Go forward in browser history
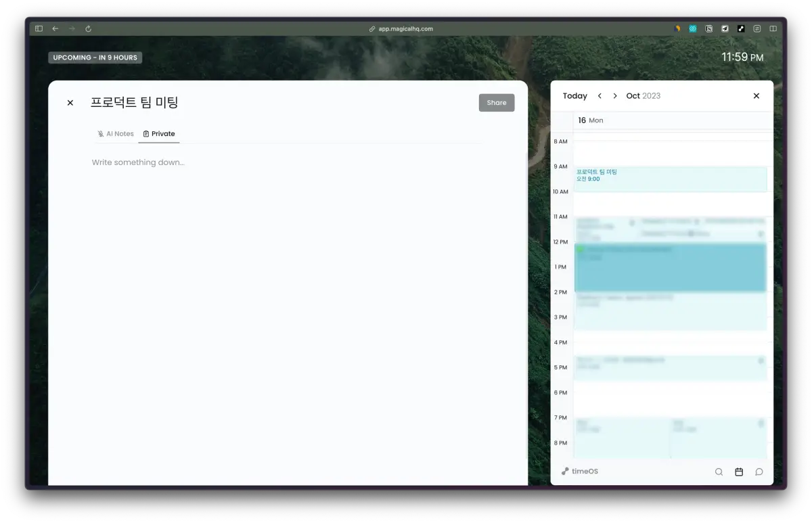 (72, 29)
